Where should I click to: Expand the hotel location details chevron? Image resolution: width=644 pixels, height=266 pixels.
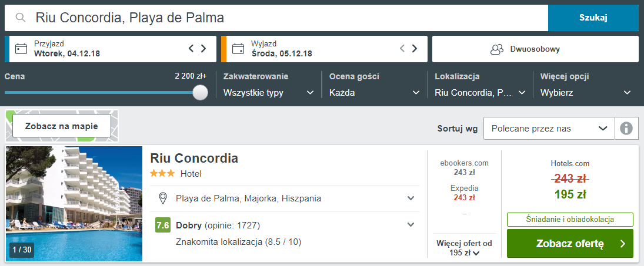pos(411,198)
